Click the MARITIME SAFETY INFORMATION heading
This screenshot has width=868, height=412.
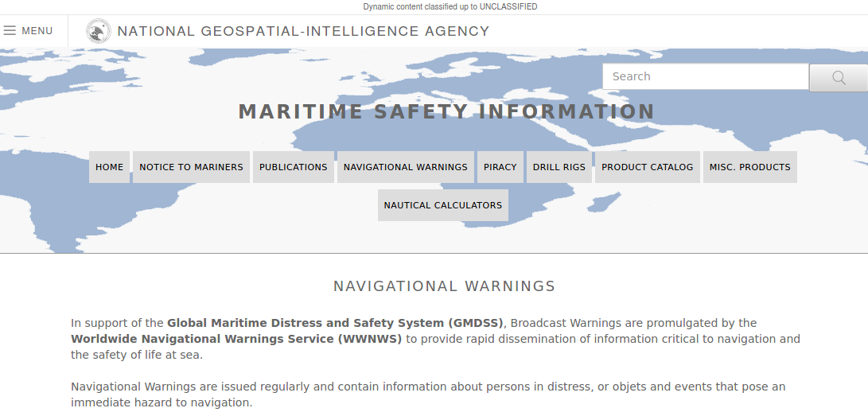click(x=446, y=111)
